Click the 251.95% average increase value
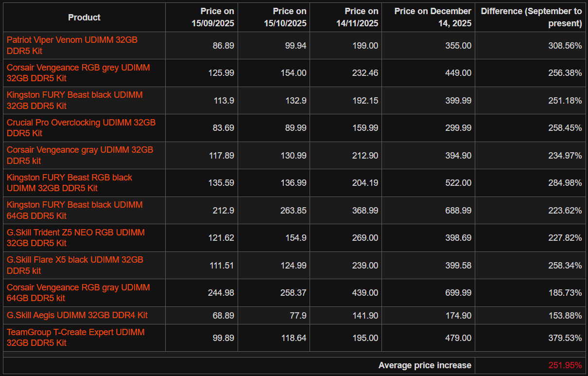Viewport: 588px width, 376px height. [x=565, y=365]
